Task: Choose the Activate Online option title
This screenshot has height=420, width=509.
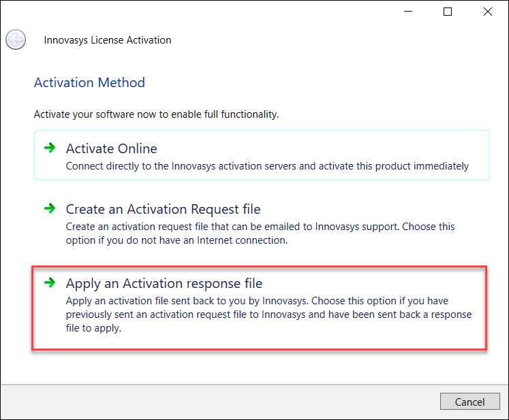Action: point(111,148)
